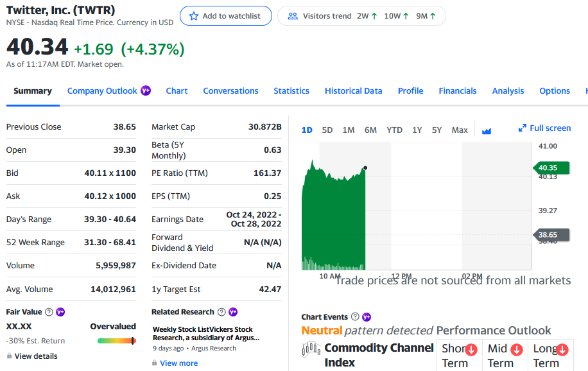Switch to the Profile tab
Image resolution: width=588 pixels, height=371 pixels.
(x=411, y=91)
